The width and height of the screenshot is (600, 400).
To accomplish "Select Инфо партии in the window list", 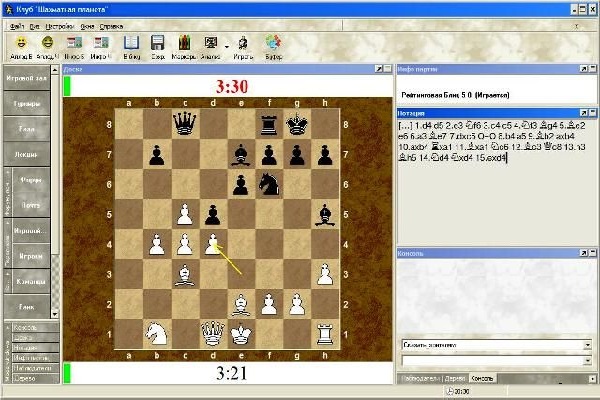I will 36,358.
